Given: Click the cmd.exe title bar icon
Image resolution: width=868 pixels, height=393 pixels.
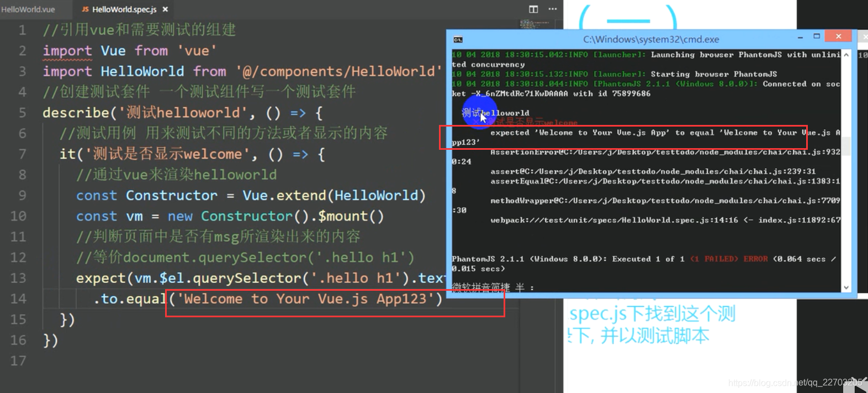Looking at the screenshot, I should (x=458, y=39).
